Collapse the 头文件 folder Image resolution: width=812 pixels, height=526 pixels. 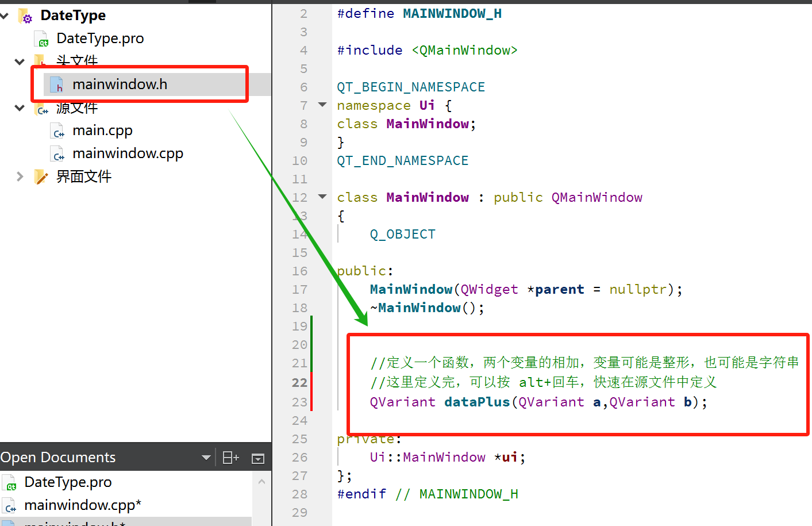coord(20,62)
